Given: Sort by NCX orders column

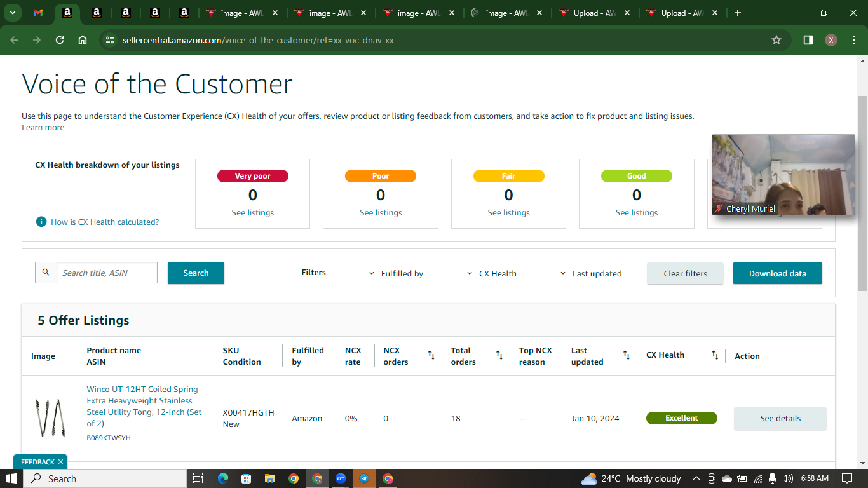Looking at the screenshot, I should [431, 355].
